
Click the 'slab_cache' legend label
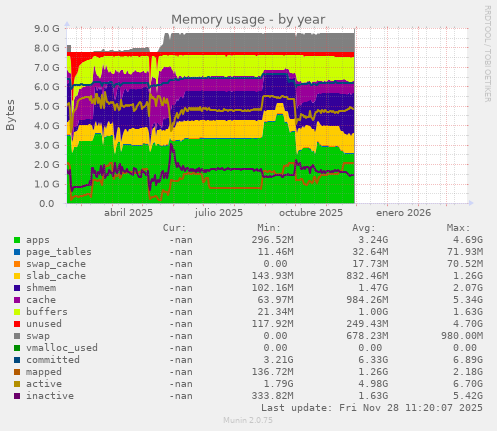[56, 276]
